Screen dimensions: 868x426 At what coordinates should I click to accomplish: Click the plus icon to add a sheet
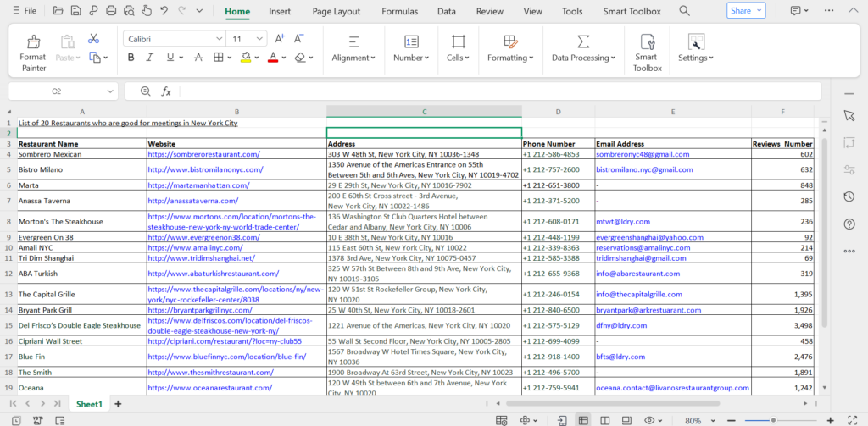point(118,404)
